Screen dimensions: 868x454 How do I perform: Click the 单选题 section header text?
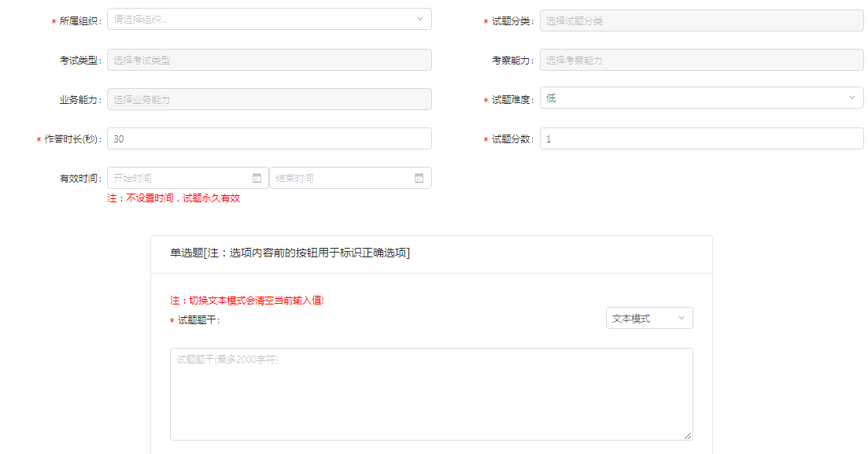[290, 253]
